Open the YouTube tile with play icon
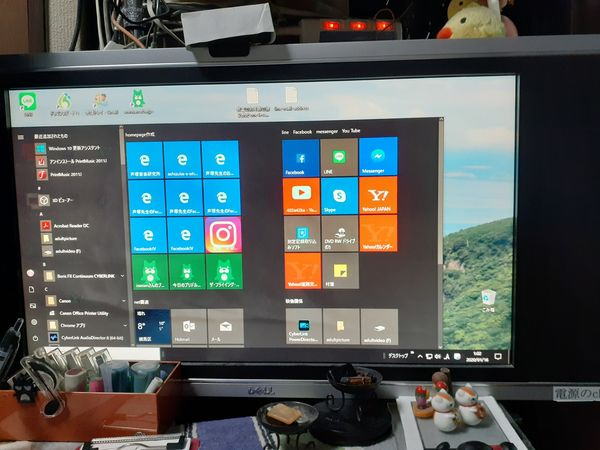Screen dimensions: 600x450 pyautogui.click(x=302, y=196)
